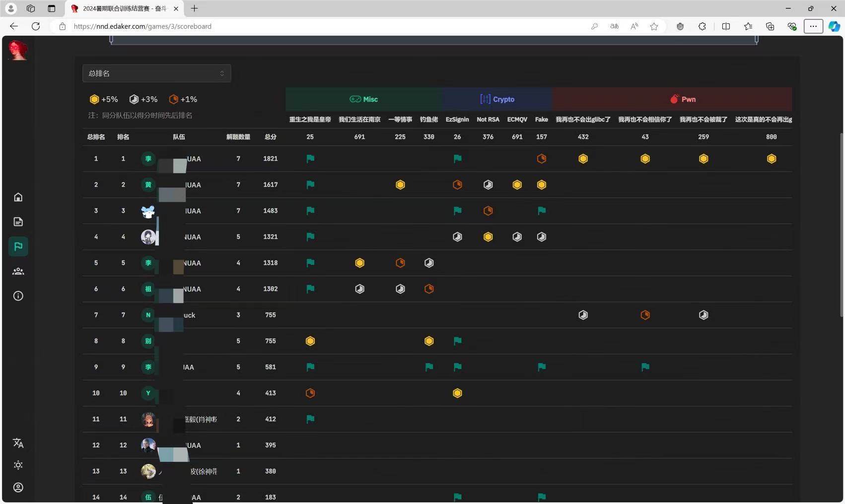Select the flag games sidebar icon

click(x=18, y=247)
